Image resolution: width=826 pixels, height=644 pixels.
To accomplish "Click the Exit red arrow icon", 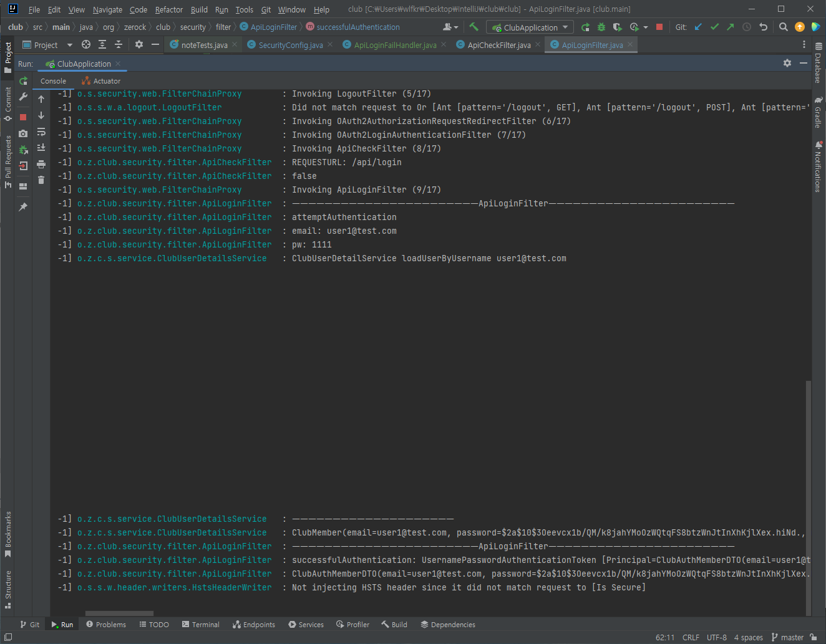I will point(23,166).
